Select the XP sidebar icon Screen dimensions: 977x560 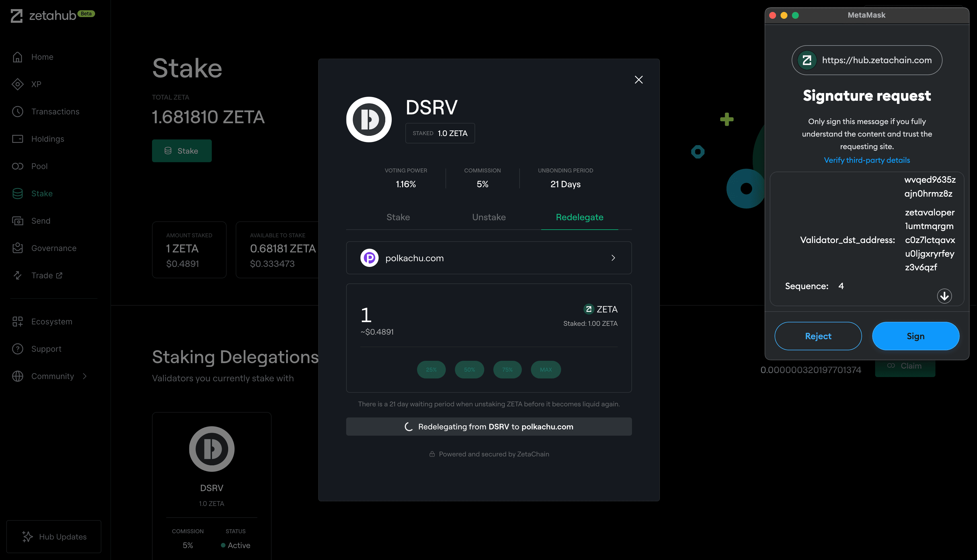(18, 84)
